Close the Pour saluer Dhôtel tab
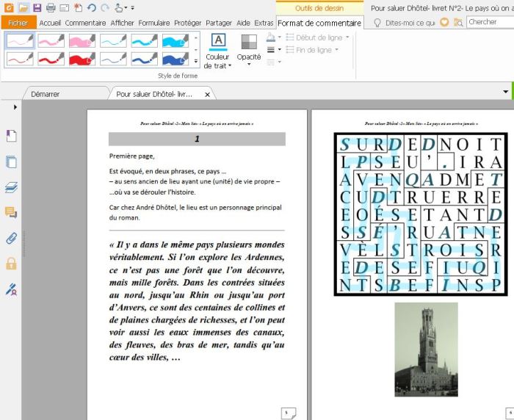 pos(207,95)
